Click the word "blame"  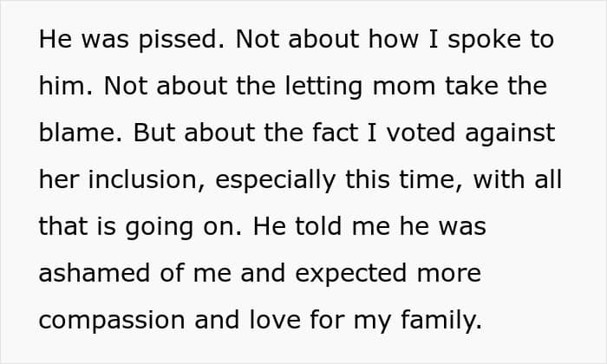coord(73,133)
